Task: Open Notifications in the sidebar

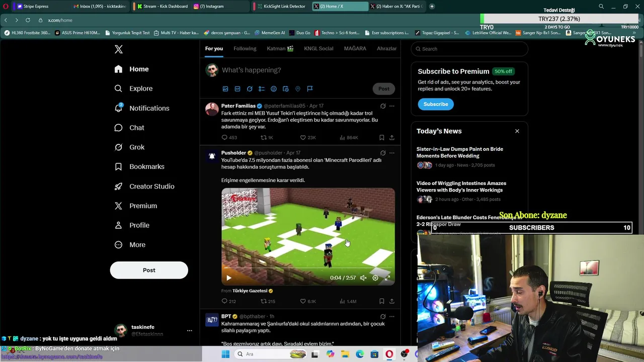Action: [142, 108]
